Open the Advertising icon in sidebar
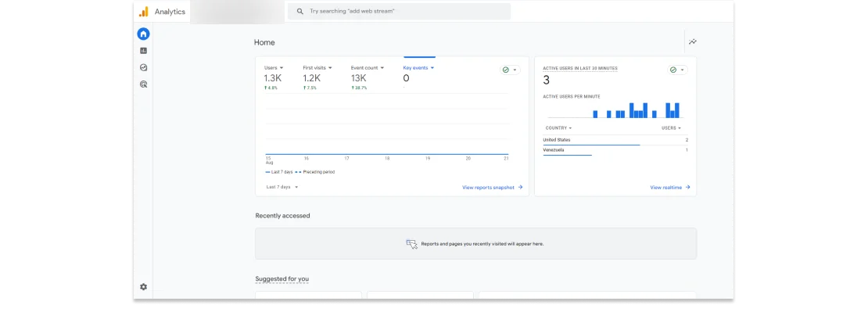This screenshot has height=312, width=868. click(143, 84)
